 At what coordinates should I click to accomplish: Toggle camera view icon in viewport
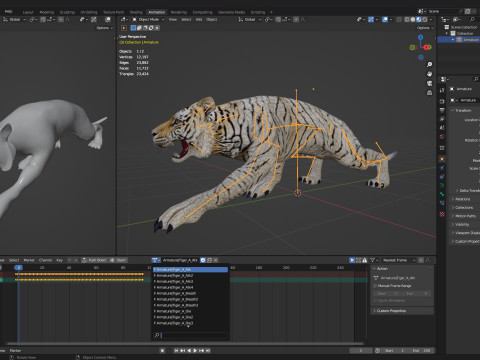[429, 83]
